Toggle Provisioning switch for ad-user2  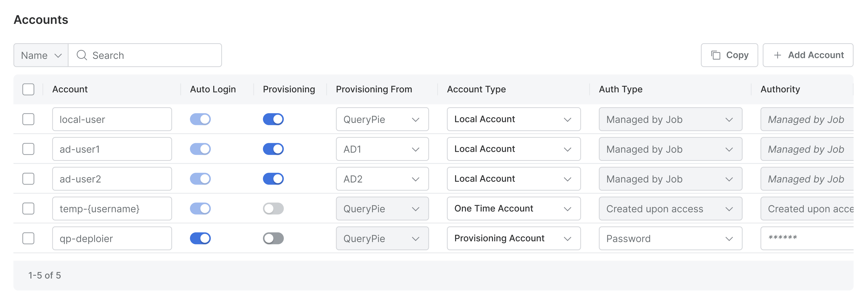click(273, 179)
